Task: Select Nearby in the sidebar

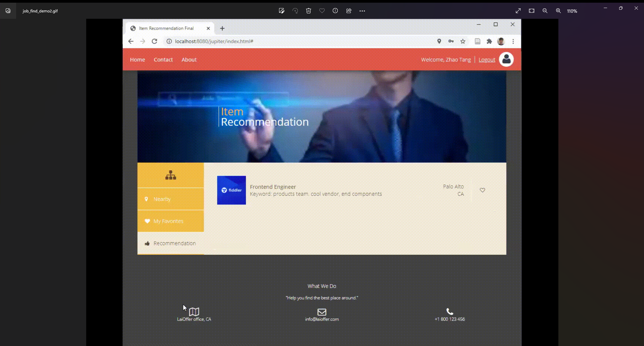Action: coord(171,199)
